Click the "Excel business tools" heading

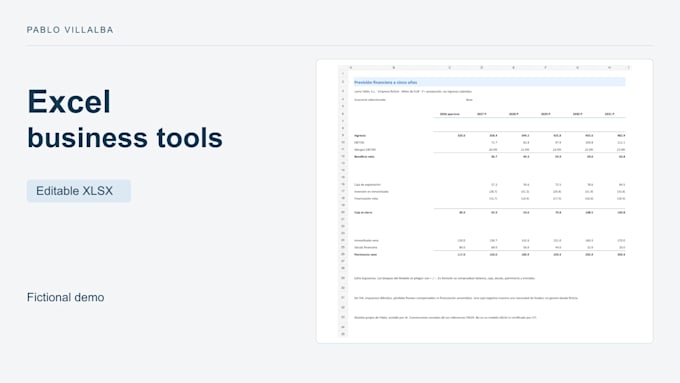tap(125, 119)
